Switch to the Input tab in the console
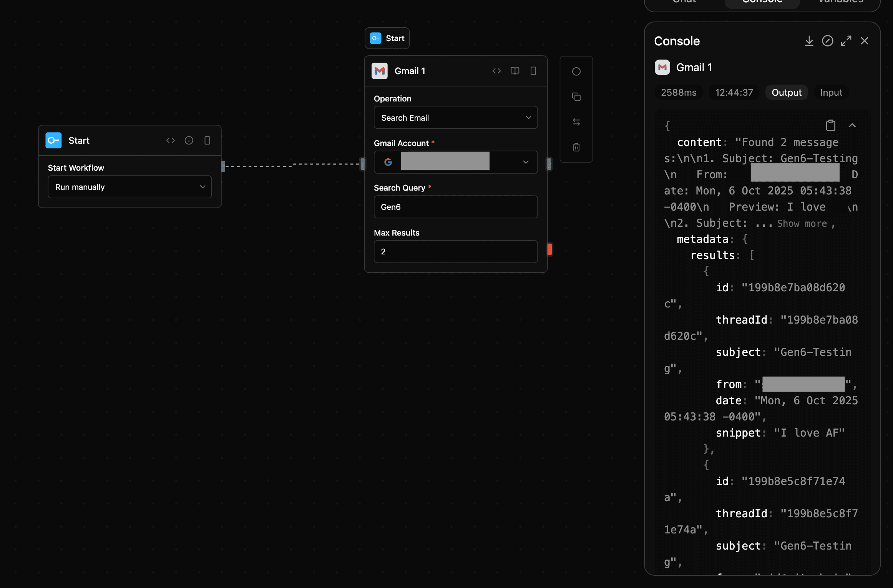This screenshot has width=893, height=588. pyautogui.click(x=831, y=93)
